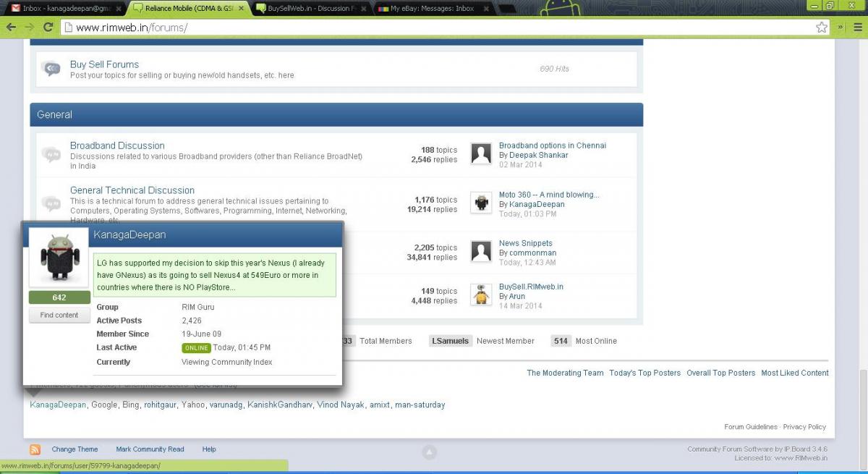Click the green ONLINE status badge
Image resolution: width=868 pixels, height=474 pixels.
point(196,348)
